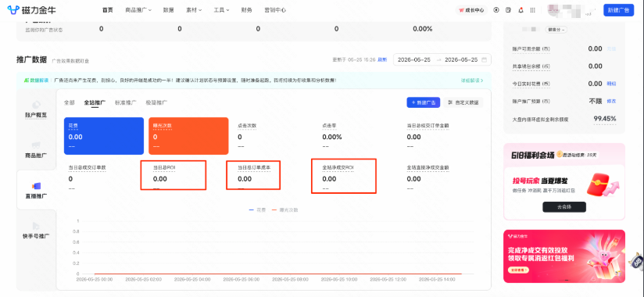Switch to the 全站推广 tab
This screenshot has width=644, height=297.
click(x=95, y=102)
